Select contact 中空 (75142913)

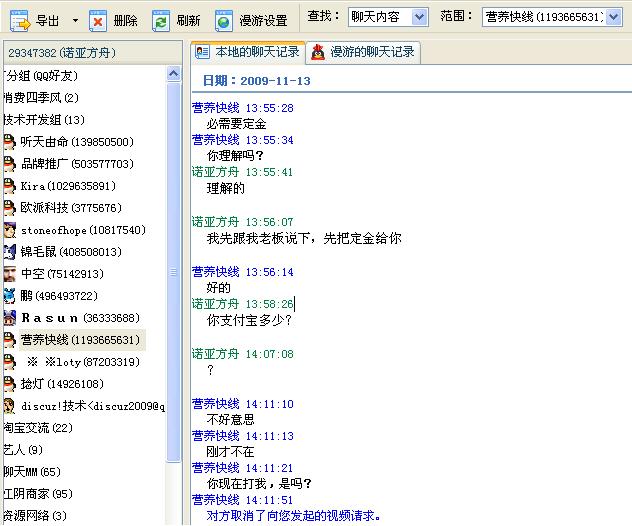62,274
